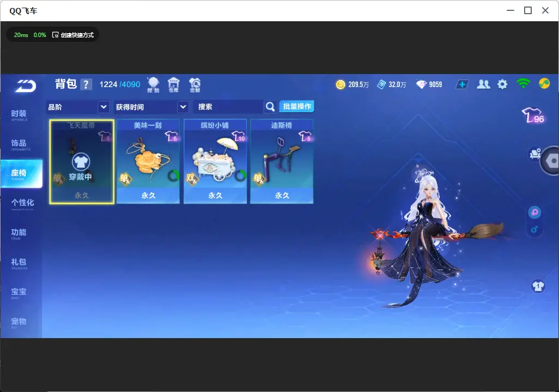Expand the 品阶 filter dropdown
The width and height of the screenshot is (559, 392).
(x=78, y=107)
